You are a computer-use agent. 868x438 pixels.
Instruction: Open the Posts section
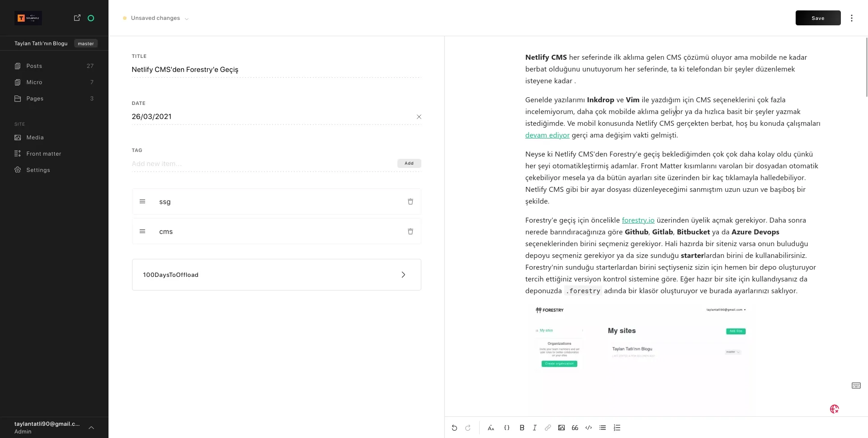34,66
